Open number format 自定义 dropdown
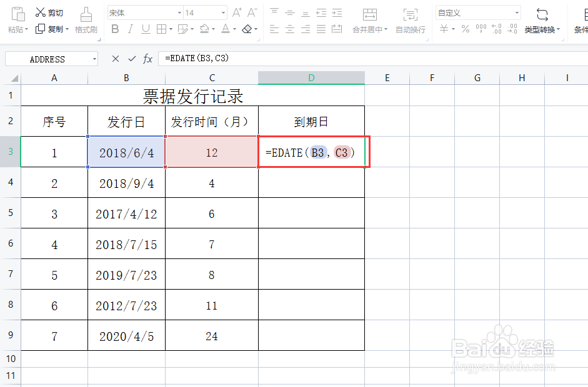Screen dimensions: 588x387 (x=517, y=12)
